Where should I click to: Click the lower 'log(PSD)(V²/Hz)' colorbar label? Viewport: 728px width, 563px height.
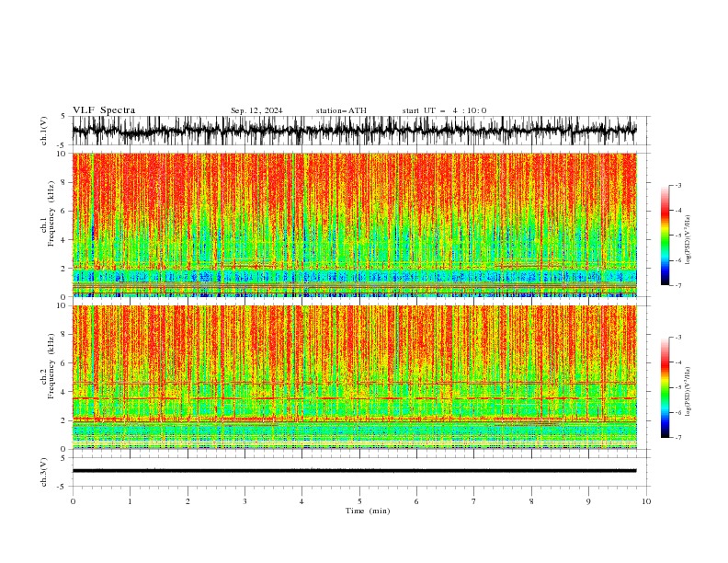coord(688,392)
